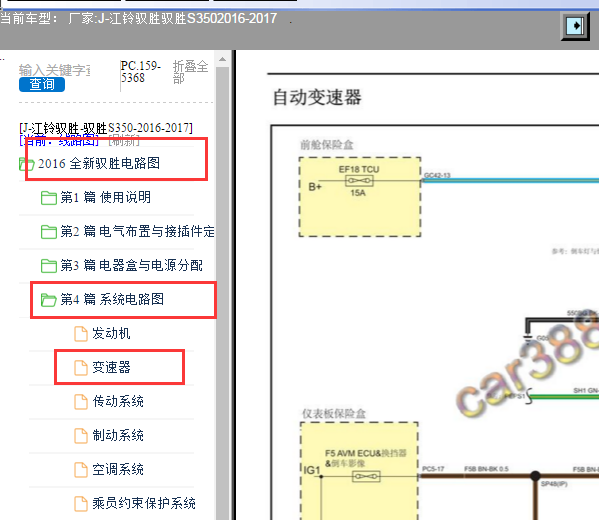This screenshot has height=520, width=599.
Task: Click document icon beside 传动系统
Action: coord(81,402)
